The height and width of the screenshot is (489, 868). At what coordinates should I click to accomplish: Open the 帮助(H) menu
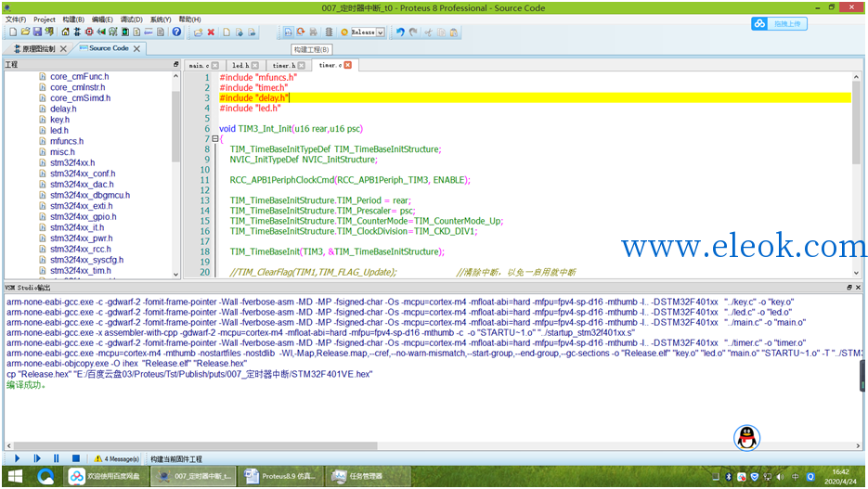tap(190, 19)
